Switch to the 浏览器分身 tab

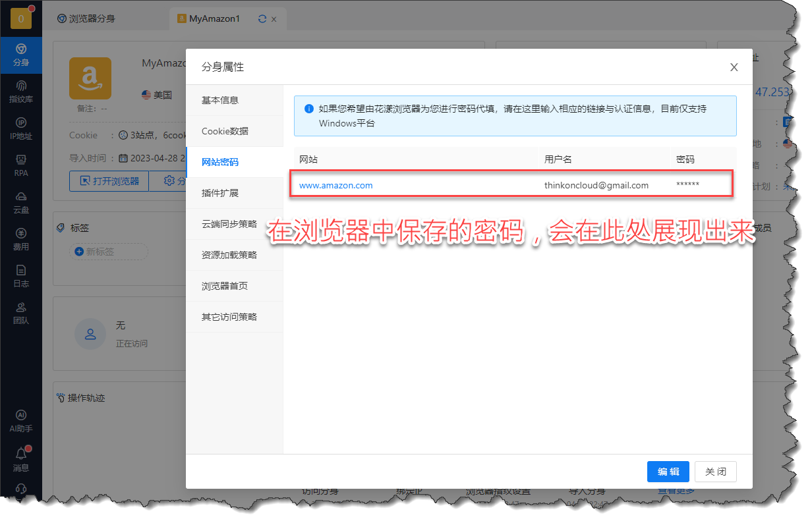86,18
